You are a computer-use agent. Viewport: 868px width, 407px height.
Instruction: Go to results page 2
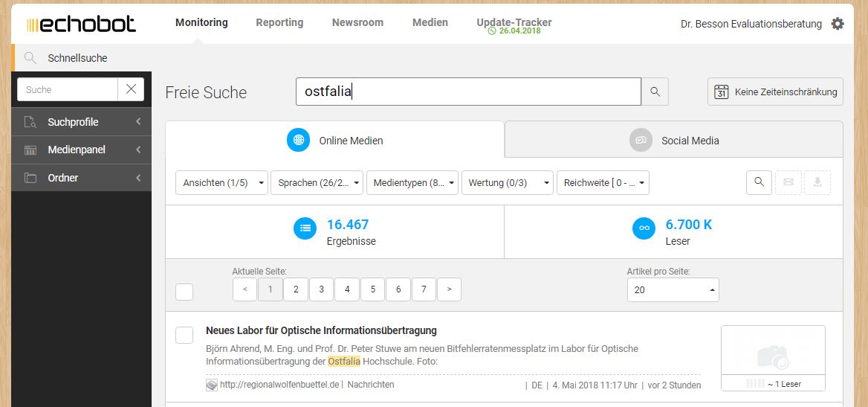[x=297, y=289]
